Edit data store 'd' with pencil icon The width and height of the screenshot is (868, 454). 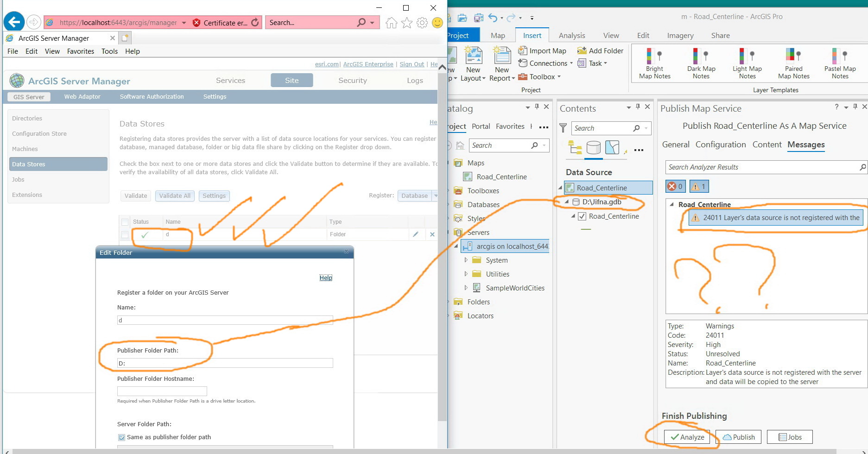(416, 234)
